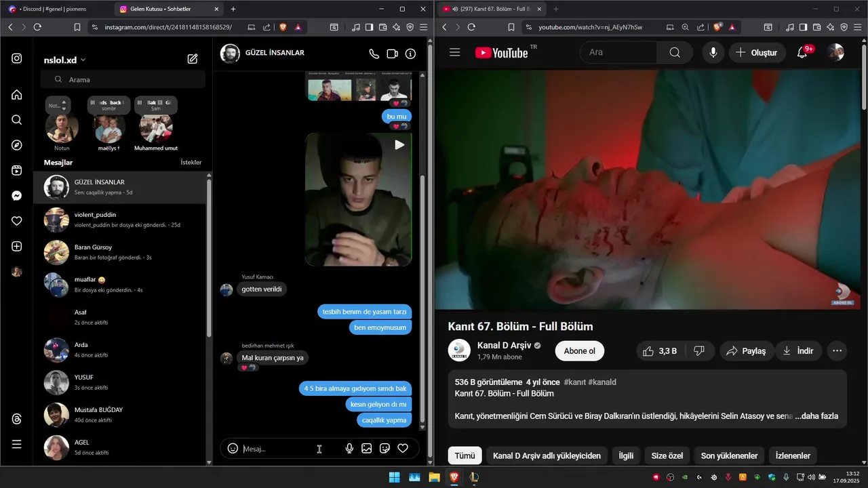Select Tümü filter chip on YouTube

[465, 455]
